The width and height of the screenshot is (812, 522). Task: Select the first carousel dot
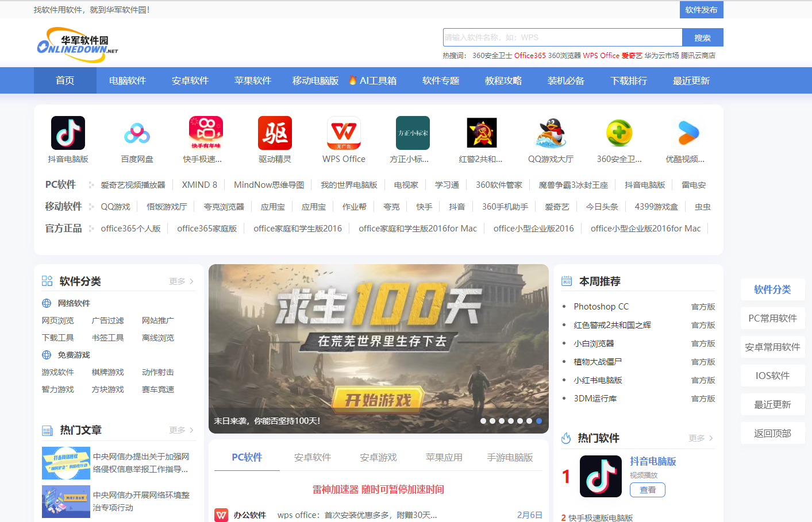tap(483, 421)
